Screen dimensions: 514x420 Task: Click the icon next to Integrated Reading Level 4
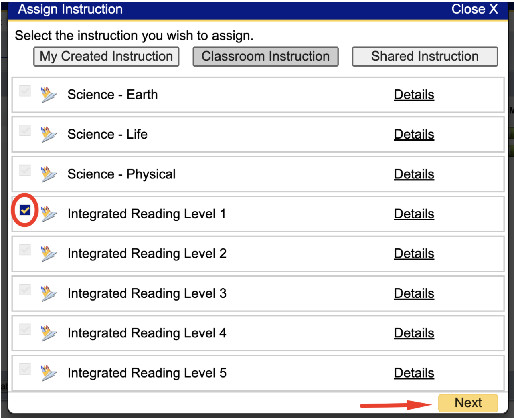pos(49,333)
